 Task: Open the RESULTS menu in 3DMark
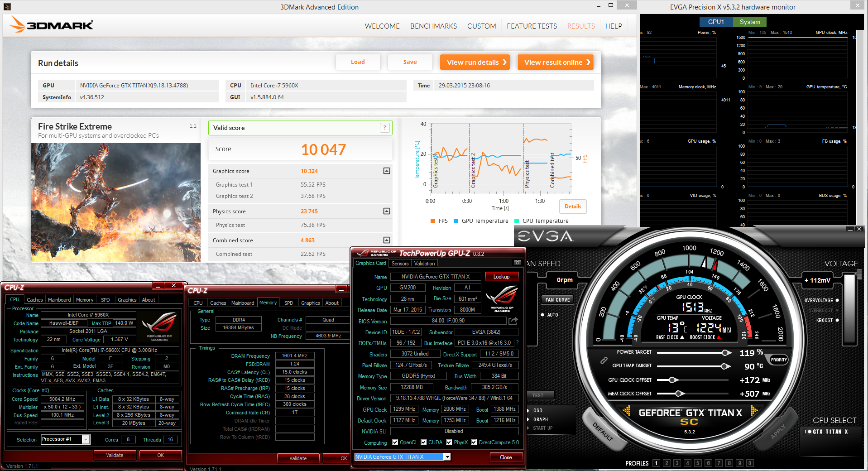tap(581, 26)
